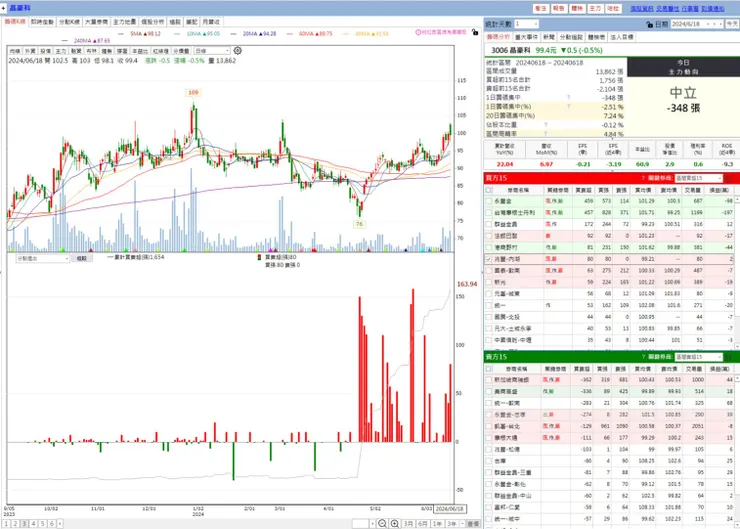This screenshot has height=529, width=740.
Task: Go to page 3 in the bottom pager
Action: (24, 524)
